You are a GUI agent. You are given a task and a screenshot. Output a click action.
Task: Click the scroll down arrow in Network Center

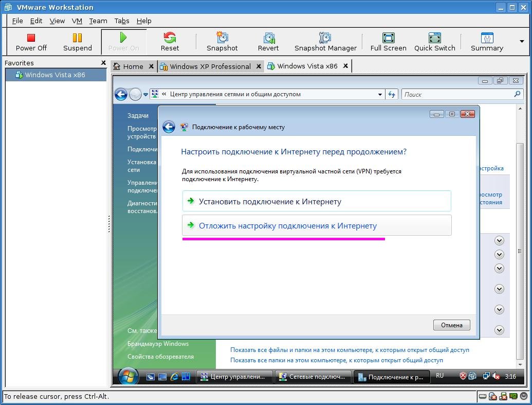click(520, 364)
